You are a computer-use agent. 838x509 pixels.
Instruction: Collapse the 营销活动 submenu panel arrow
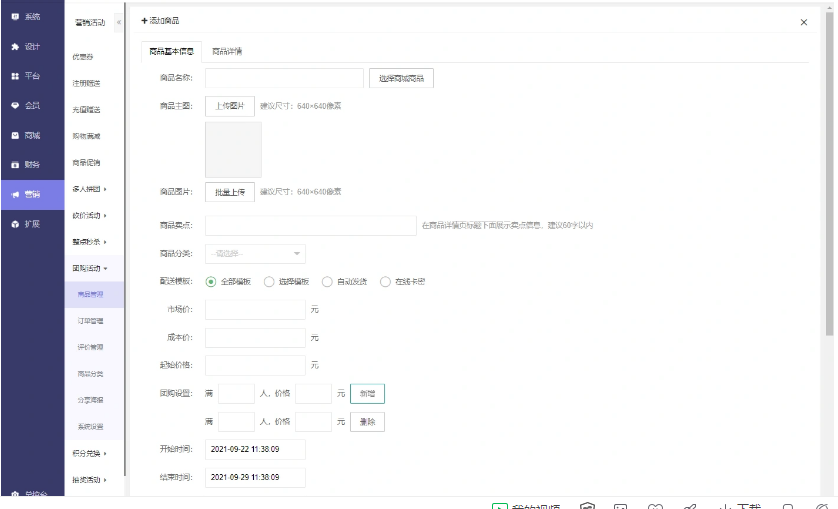coord(119,22)
